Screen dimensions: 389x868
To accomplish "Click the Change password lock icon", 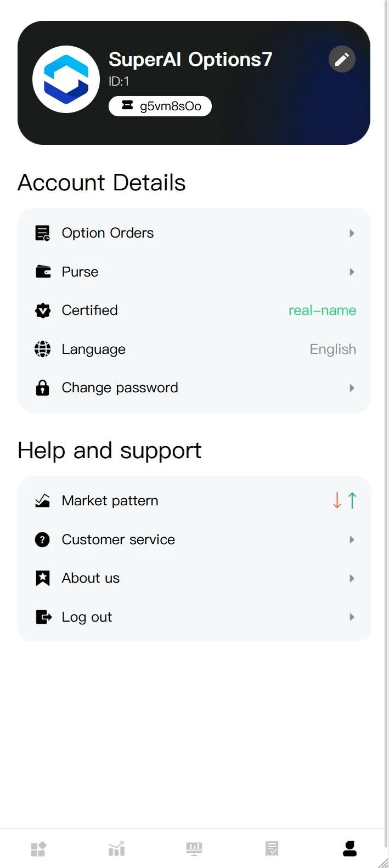I will click(43, 388).
